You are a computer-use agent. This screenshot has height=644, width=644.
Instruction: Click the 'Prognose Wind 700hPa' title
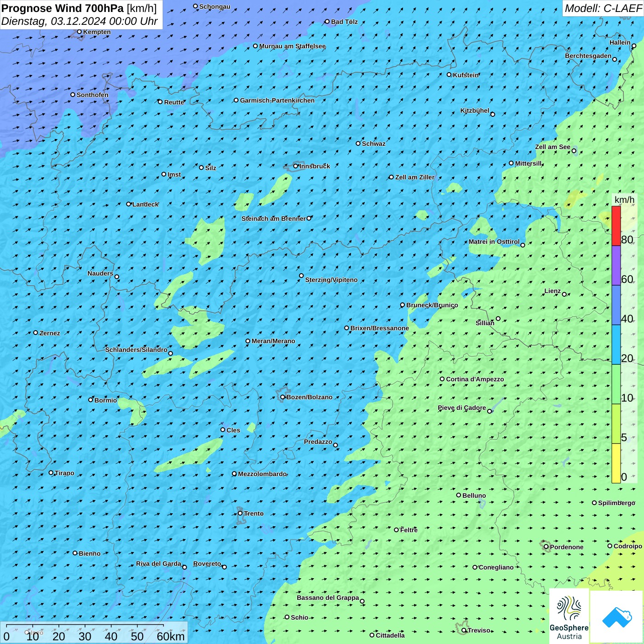(x=63, y=8)
